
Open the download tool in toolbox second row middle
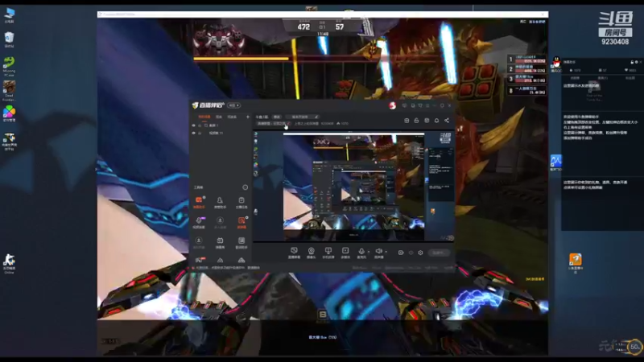pos(220,222)
